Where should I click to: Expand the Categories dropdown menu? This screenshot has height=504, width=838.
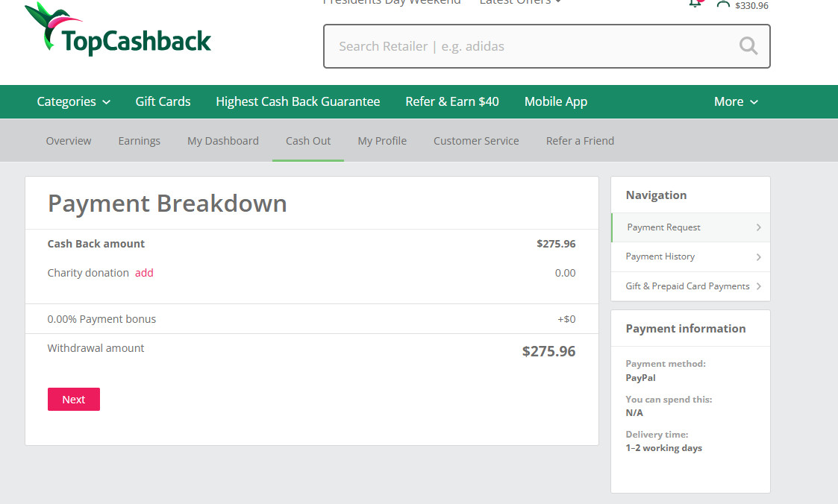click(x=73, y=102)
